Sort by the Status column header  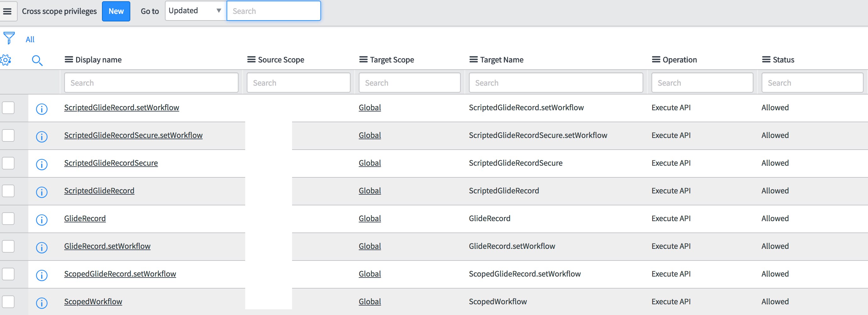783,60
